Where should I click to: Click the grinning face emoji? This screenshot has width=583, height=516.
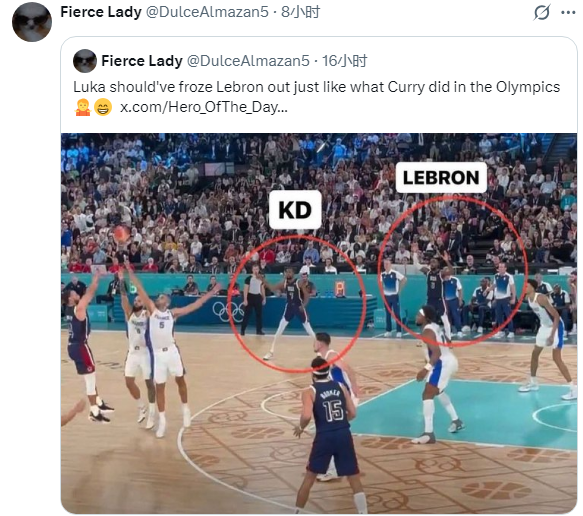click(x=103, y=107)
